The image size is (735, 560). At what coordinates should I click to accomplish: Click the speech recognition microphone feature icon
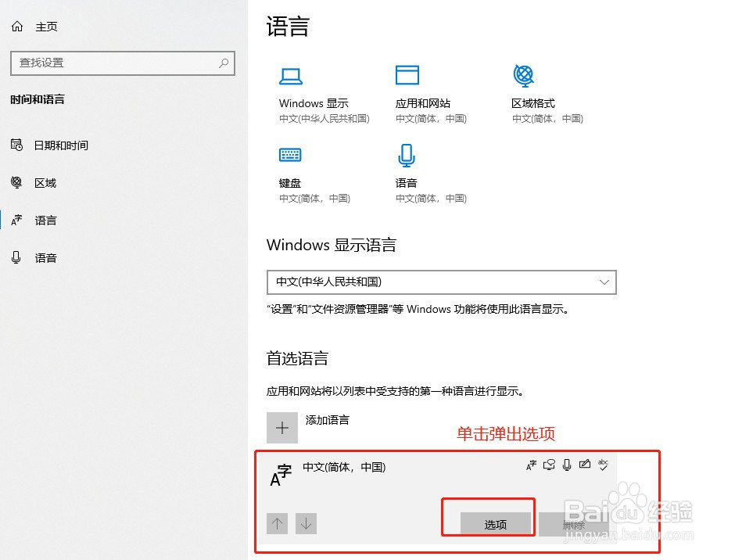(567, 465)
